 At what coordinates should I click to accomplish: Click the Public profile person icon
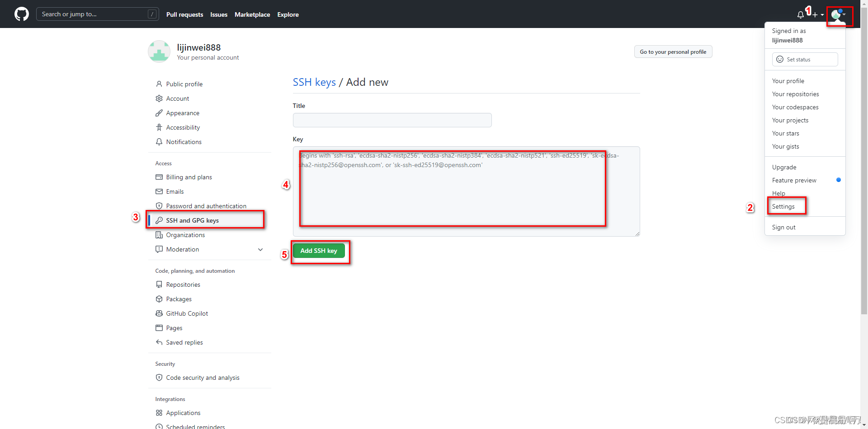(x=159, y=84)
